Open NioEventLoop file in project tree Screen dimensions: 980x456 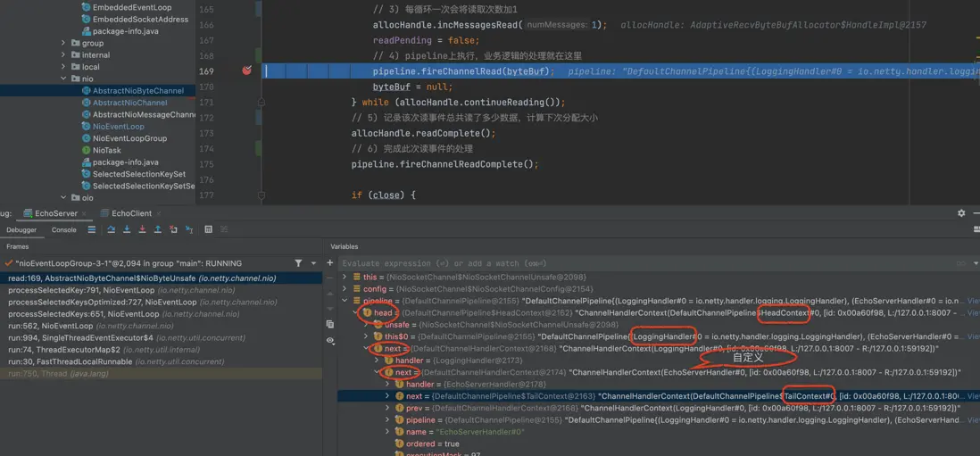pos(118,127)
